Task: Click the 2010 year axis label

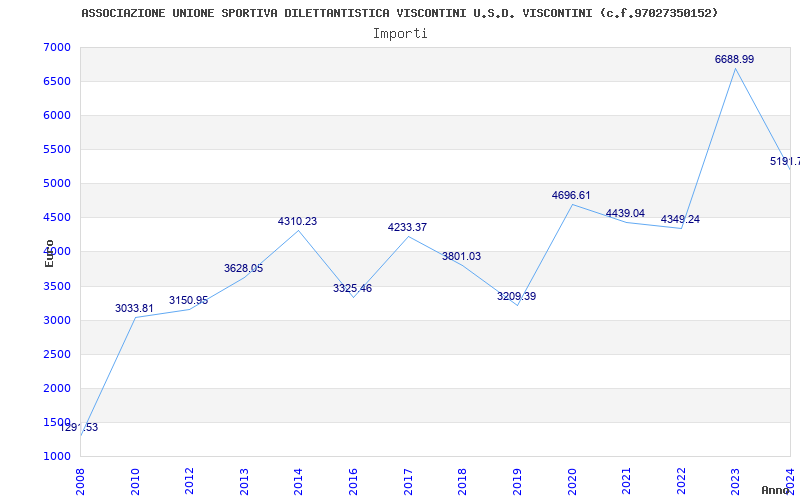Action: point(135,481)
